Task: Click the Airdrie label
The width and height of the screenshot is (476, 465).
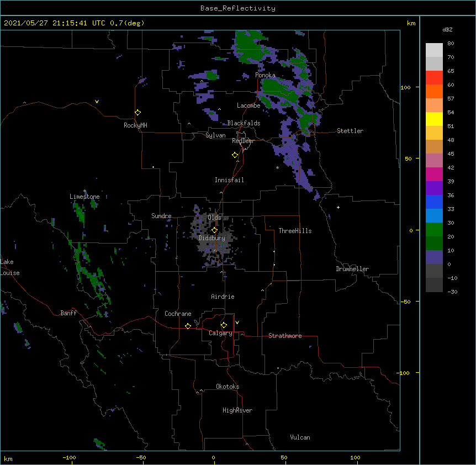Action: coord(223,297)
